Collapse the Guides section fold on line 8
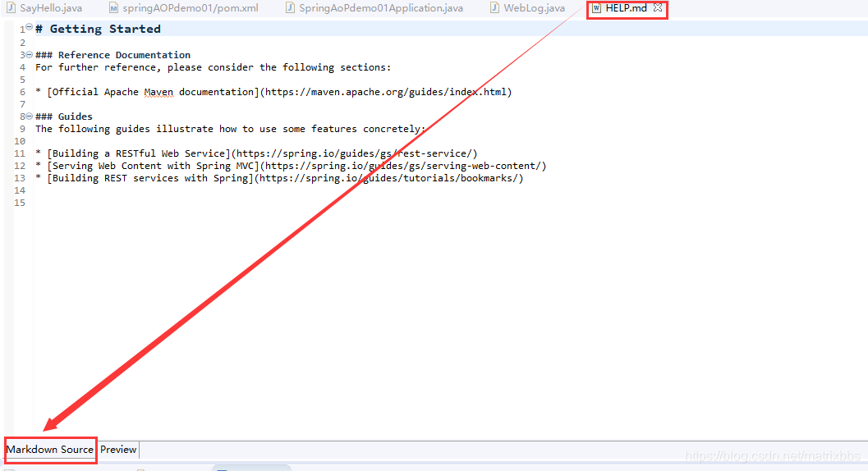Image resolution: width=868 pixels, height=471 pixels. (30, 117)
